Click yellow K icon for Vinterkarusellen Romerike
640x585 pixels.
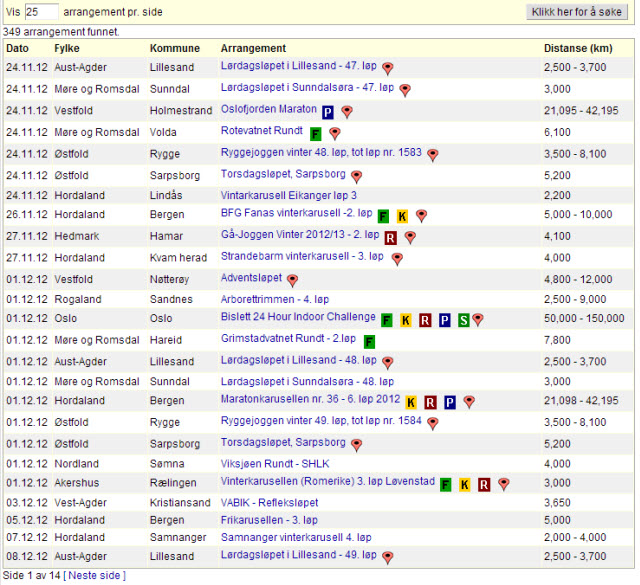point(464,485)
